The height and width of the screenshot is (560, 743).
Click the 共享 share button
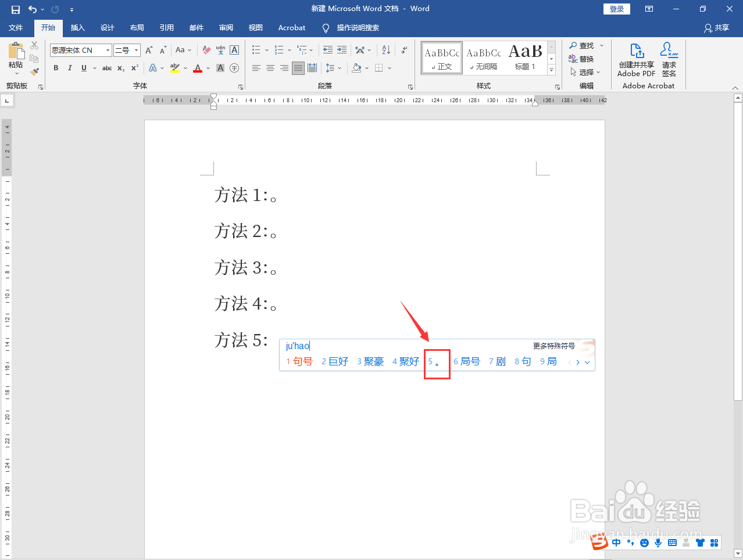tap(716, 28)
